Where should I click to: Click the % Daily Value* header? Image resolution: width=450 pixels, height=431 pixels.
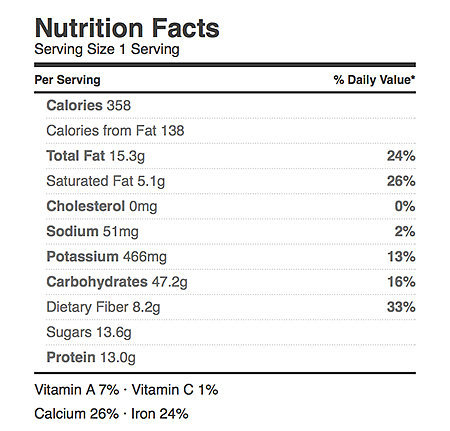point(374,80)
